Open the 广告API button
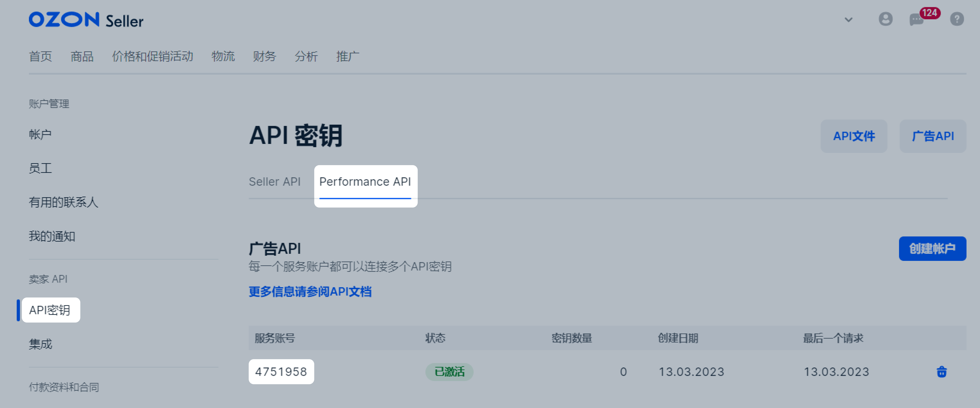980x408 pixels. (x=932, y=136)
